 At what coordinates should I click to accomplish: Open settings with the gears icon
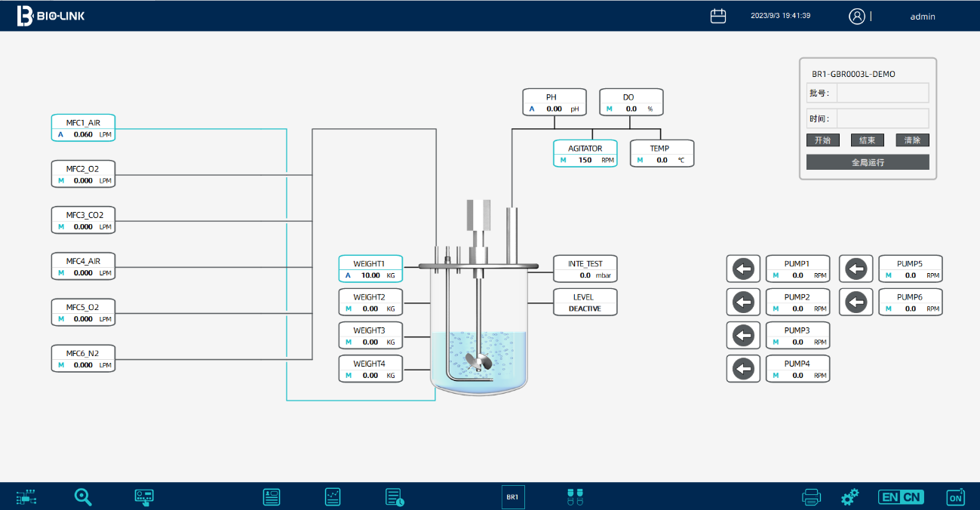pyautogui.click(x=850, y=497)
